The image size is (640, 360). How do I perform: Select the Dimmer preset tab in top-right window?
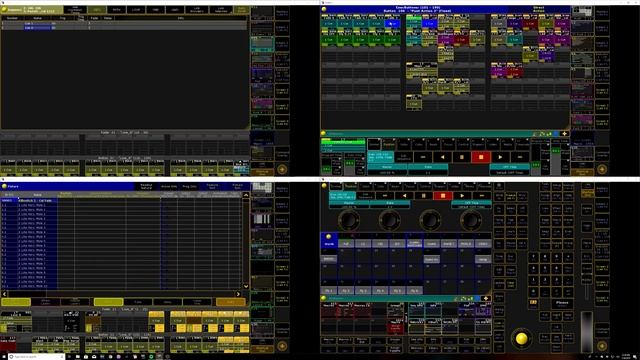coord(374,144)
